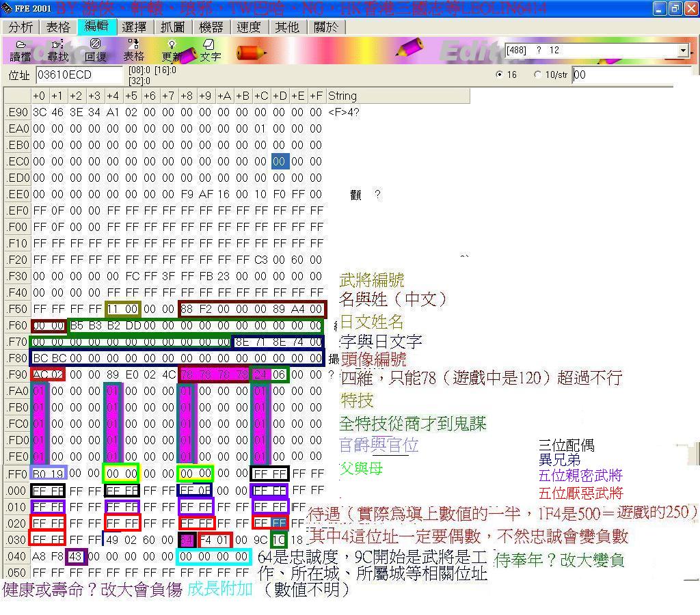Select byte C3 in row .F20
Screen dimensions: 700x615
pos(260,260)
